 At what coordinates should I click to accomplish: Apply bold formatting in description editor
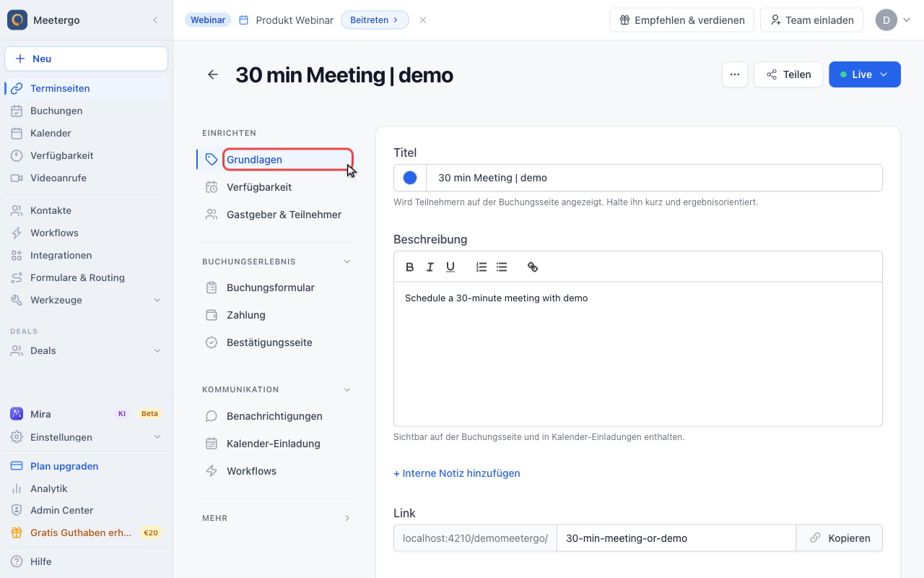pyautogui.click(x=410, y=267)
